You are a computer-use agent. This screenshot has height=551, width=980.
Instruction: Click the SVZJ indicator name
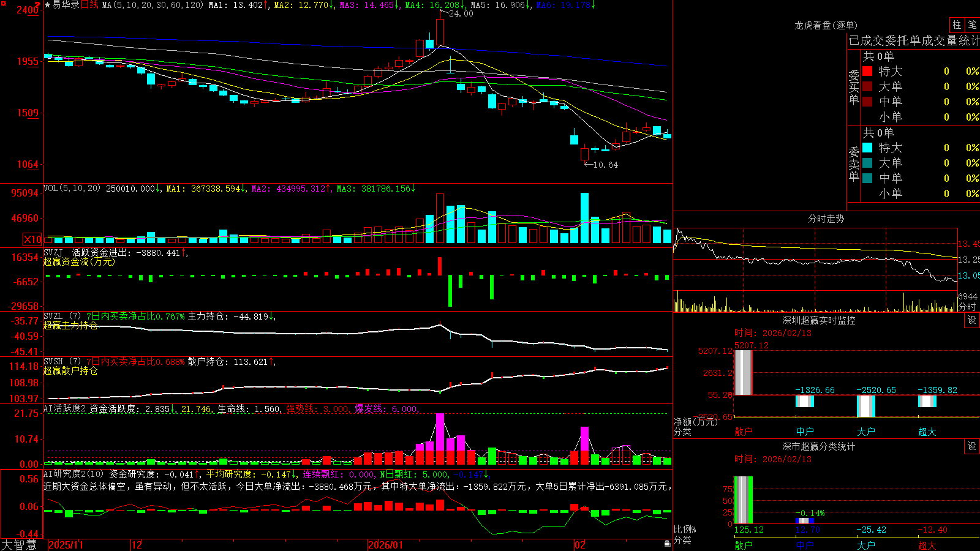coord(53,252)
